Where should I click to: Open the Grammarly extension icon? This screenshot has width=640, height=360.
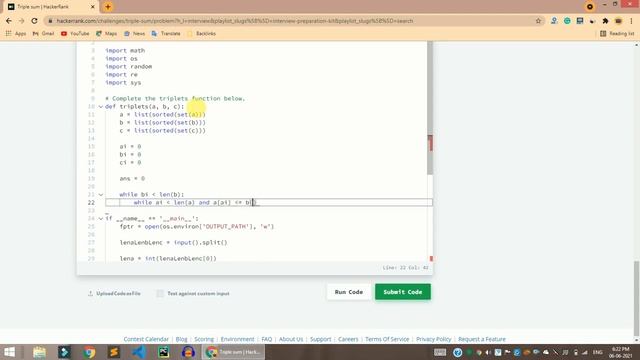coord(567,21)
